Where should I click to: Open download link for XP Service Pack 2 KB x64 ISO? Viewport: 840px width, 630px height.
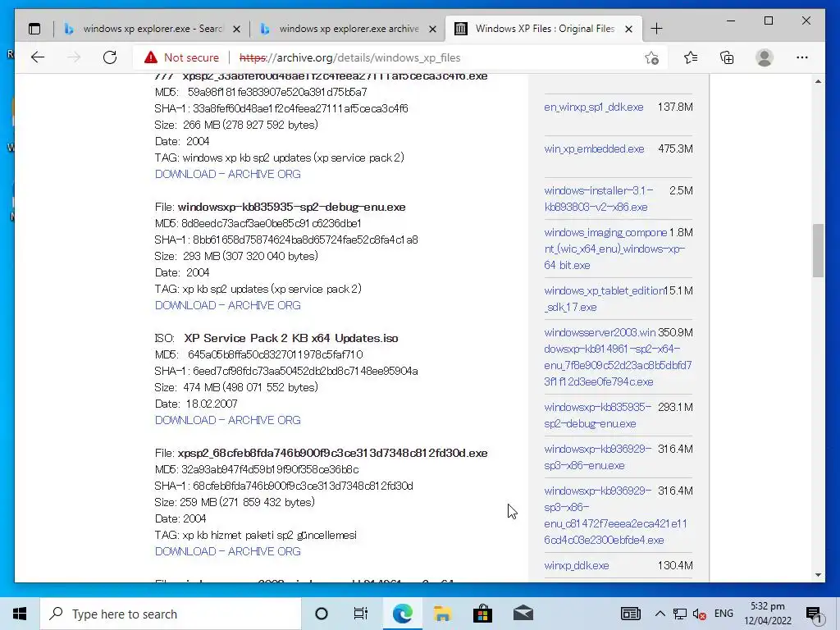pyautogui.click(x=228, y=420)
